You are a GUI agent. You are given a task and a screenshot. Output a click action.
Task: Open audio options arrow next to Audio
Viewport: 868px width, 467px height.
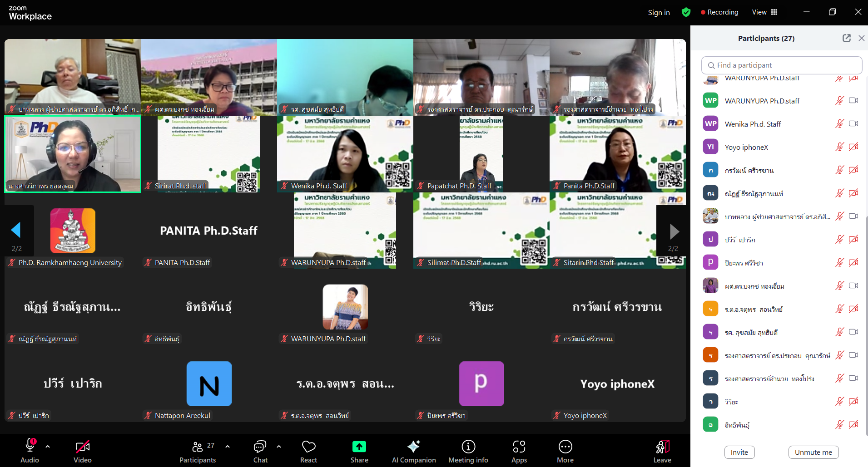click(48, 447)
